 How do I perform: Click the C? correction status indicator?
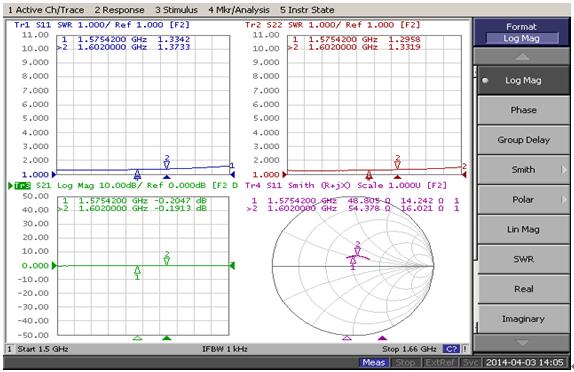pyautogui.click(x=451, y=349)
